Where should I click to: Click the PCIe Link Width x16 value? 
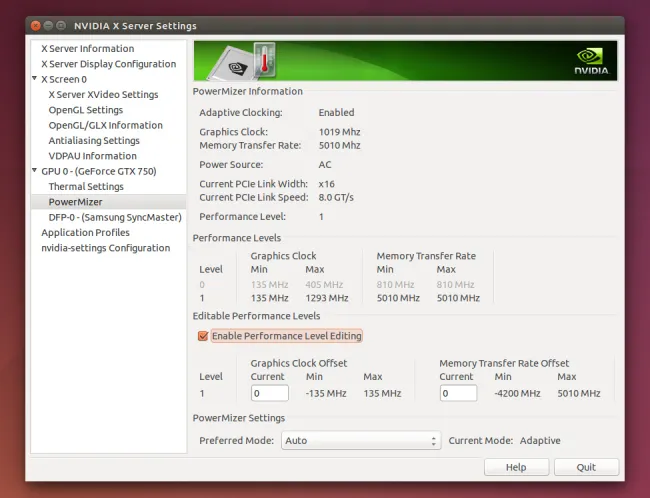[326, 184]
